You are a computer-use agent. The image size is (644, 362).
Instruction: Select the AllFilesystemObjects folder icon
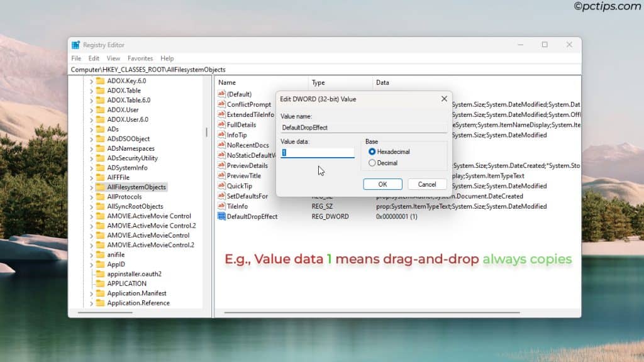pos(101,187)
